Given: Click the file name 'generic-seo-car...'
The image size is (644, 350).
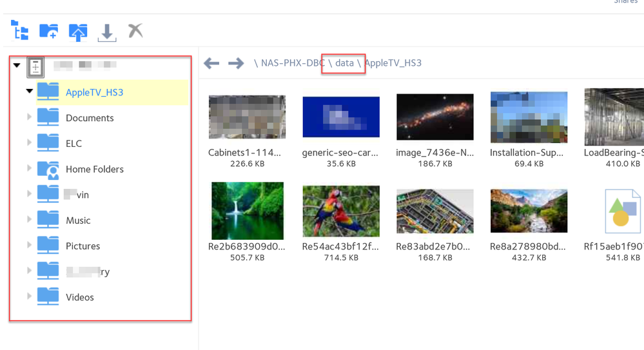Looking at the screenshot, I should pos(340,152).
